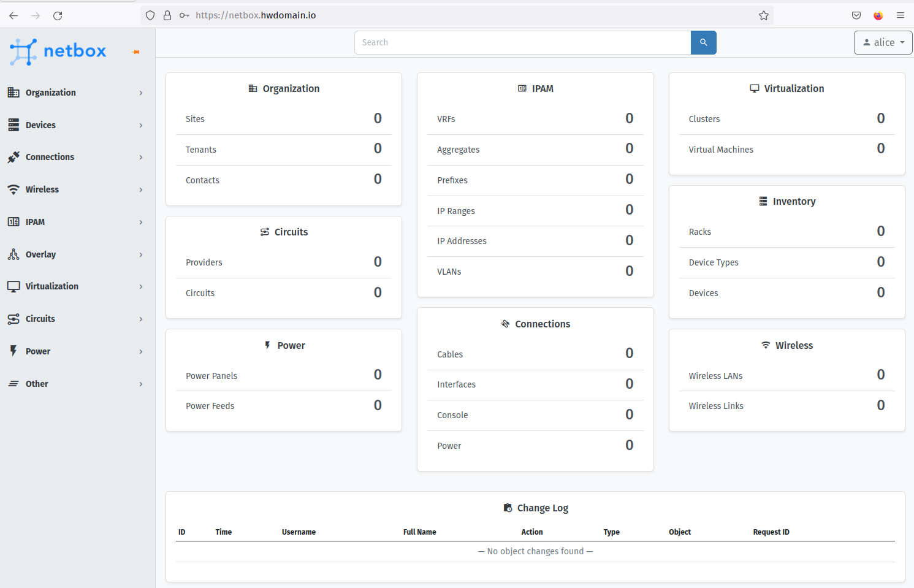Click the Firefox account avatar icon
Screen dimensions: 914x588
878,15
